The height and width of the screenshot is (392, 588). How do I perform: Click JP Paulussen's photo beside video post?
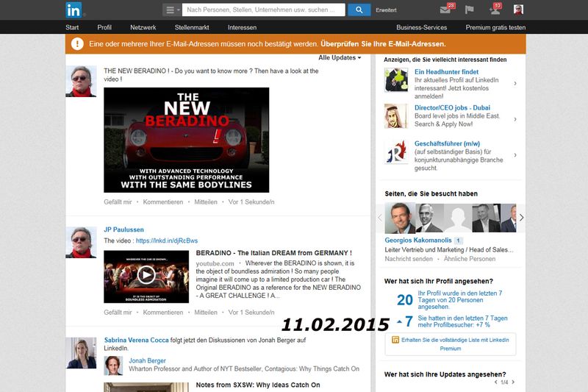[81, 242]
